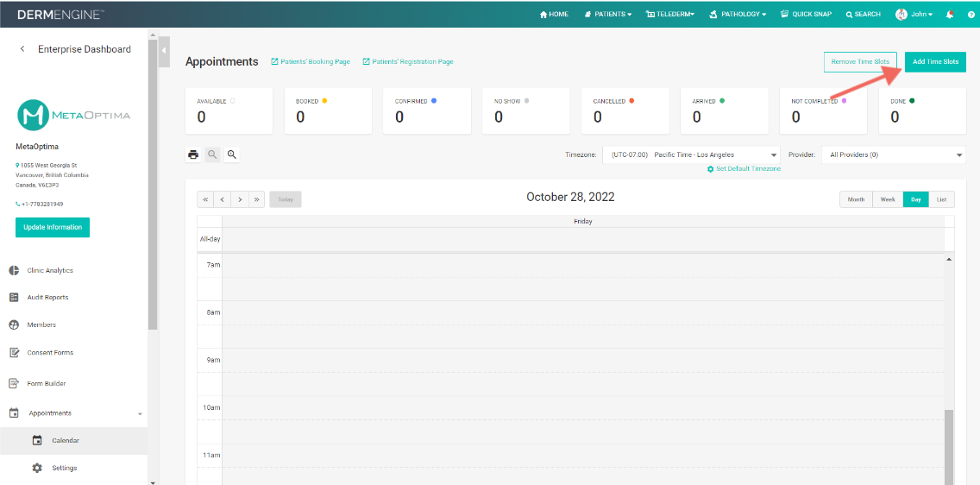This screenshot has height=485, width=980.
Task: Open the Provider dropdown
Action: pos(893,155)
